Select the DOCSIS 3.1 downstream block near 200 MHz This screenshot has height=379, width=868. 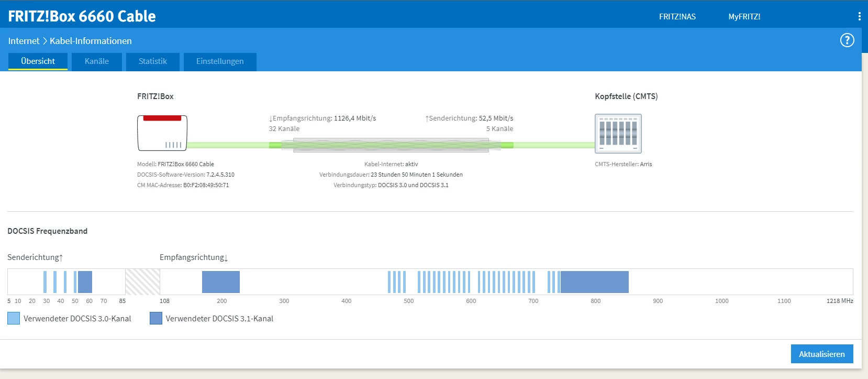[x=221, y=282]
